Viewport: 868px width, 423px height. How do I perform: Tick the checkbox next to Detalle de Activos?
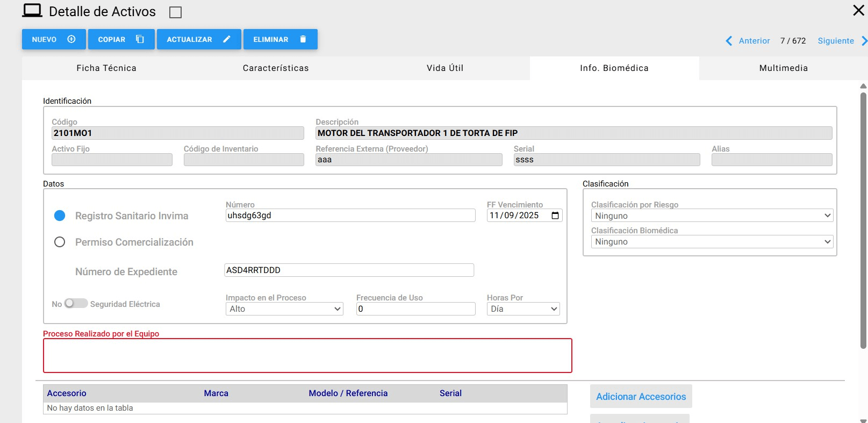pyautogui.click(x=175, y=12)
